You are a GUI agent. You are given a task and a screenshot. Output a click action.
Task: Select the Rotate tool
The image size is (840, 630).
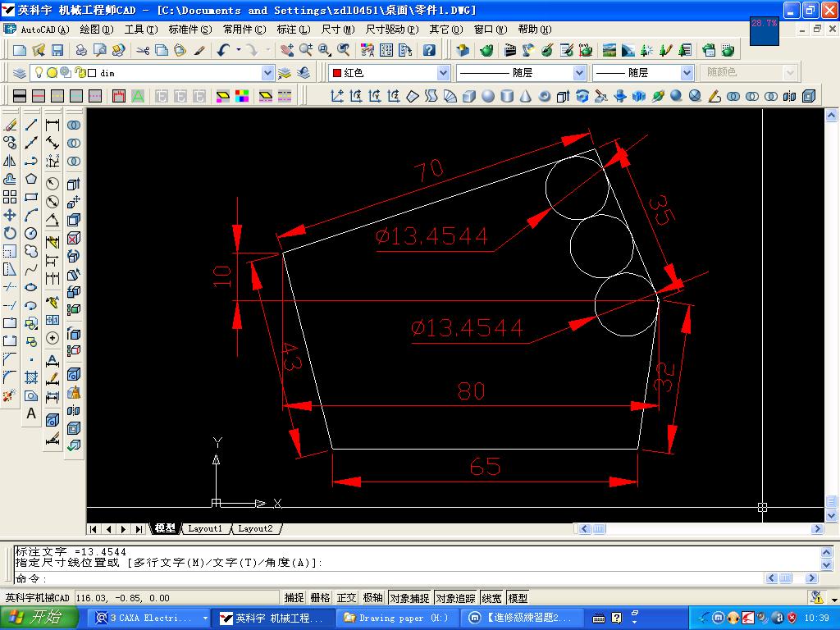(x=10, y=233)
